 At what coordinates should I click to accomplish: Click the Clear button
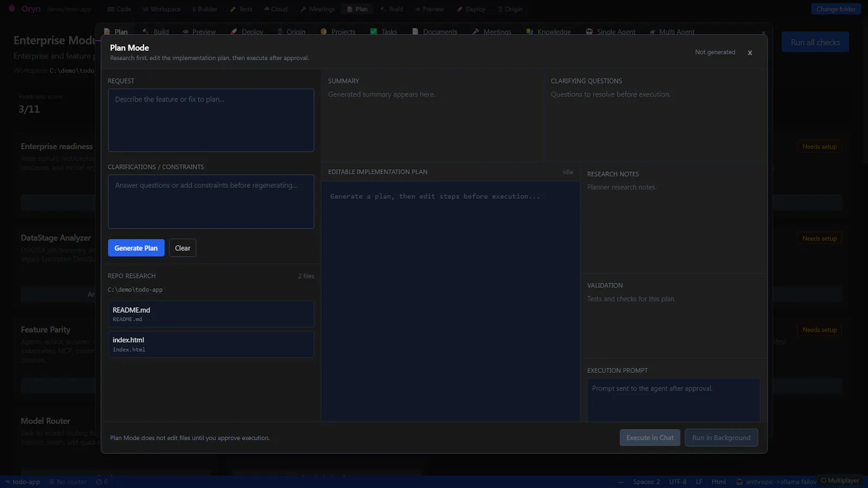(x=182, y=248)
